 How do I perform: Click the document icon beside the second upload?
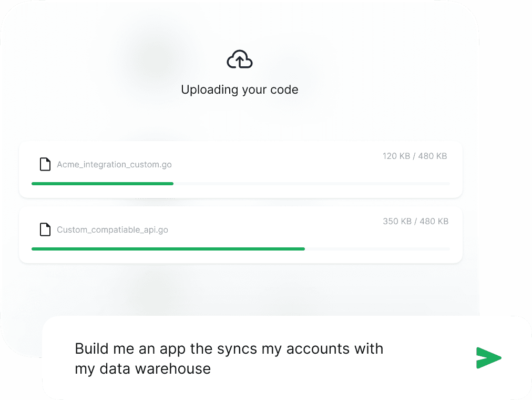point(45,229)
